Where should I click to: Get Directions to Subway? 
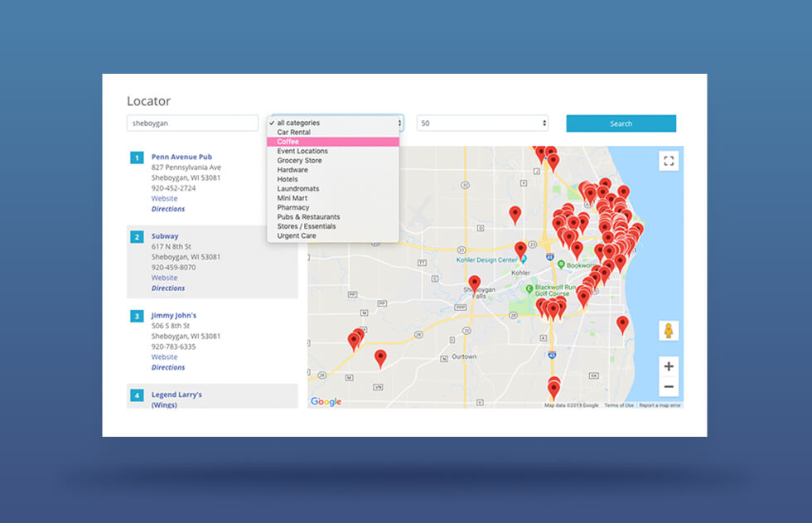pyautogui.click(x=167, y=288)
